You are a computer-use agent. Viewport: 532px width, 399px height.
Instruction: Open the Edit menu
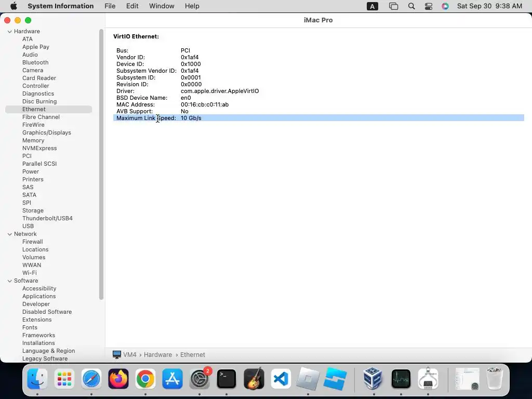132,6
